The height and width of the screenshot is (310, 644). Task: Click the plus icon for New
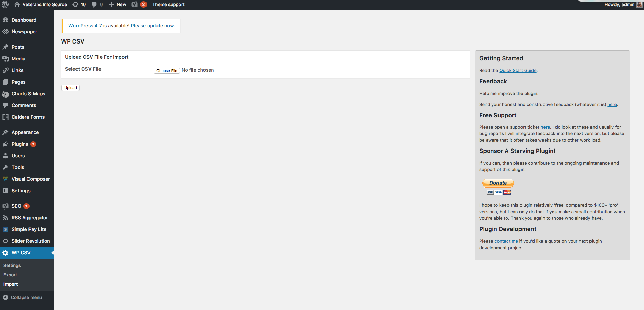point(111,4)
